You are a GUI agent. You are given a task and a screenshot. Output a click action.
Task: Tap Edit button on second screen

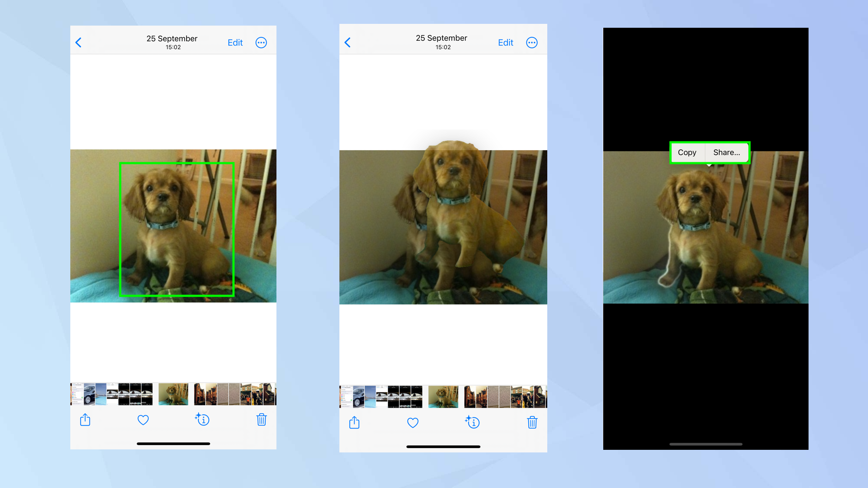point(506,43)
